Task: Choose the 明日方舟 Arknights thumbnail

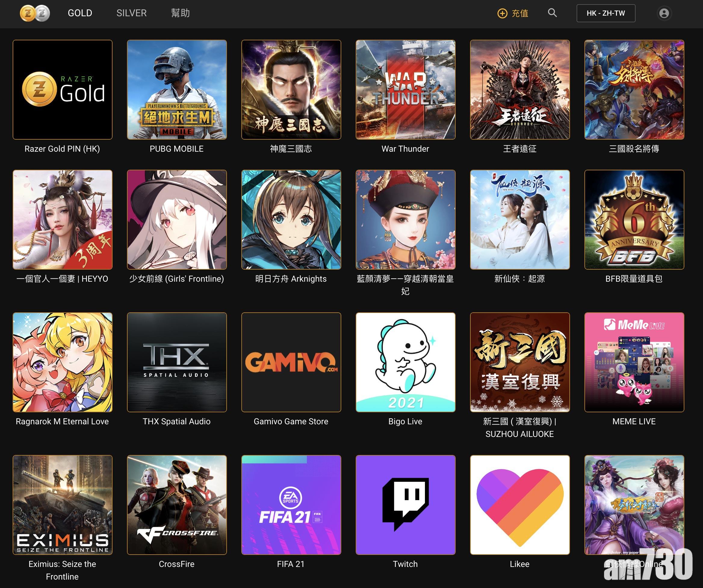Action: pyautogui.click(x=291, y=219)
